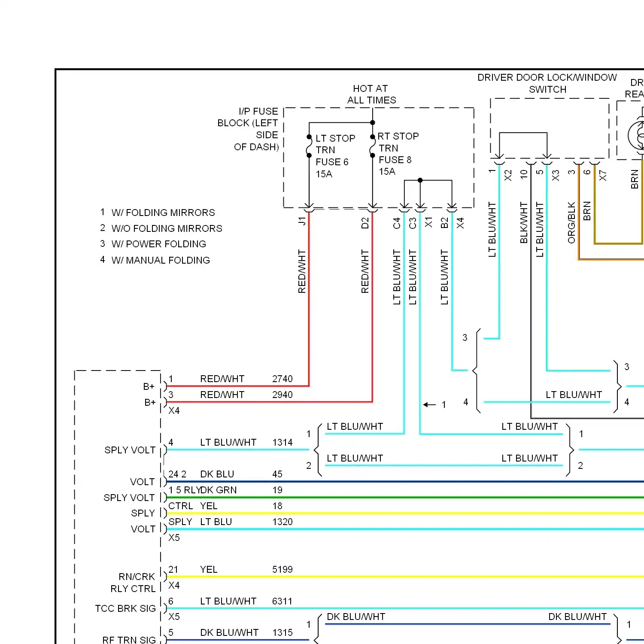Click legend note "W/O FOLDING MIRRORS"

167,228
